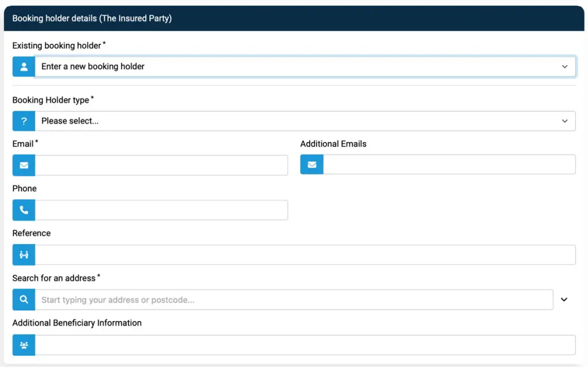Click the phone handset icon
588x368 pixels.
[24, 210]
